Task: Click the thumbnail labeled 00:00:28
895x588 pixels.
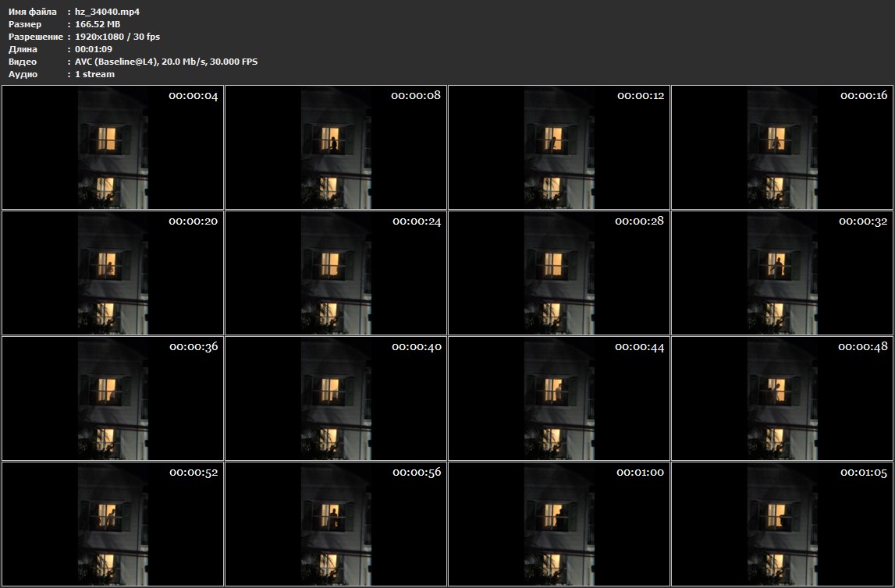Action: click(x=559, y=273)
